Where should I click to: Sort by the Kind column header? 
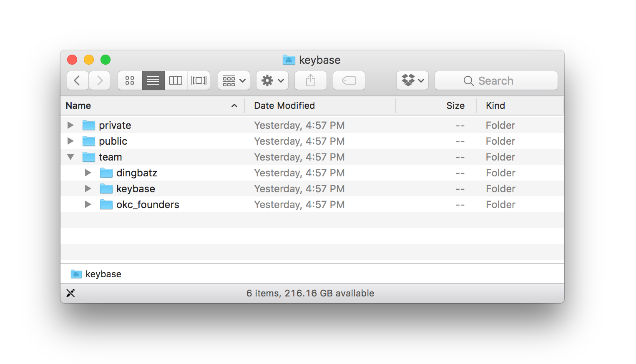coord(520,105)
